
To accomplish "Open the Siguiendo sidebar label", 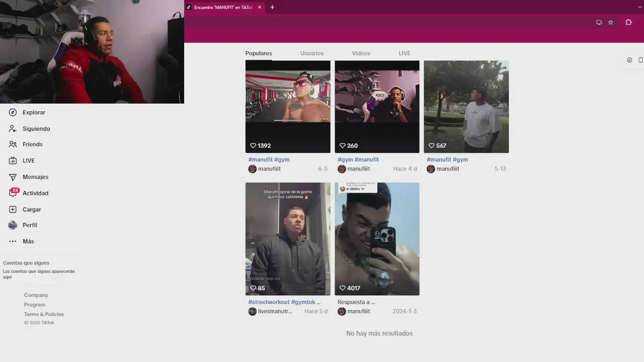I will pos(36,129).
